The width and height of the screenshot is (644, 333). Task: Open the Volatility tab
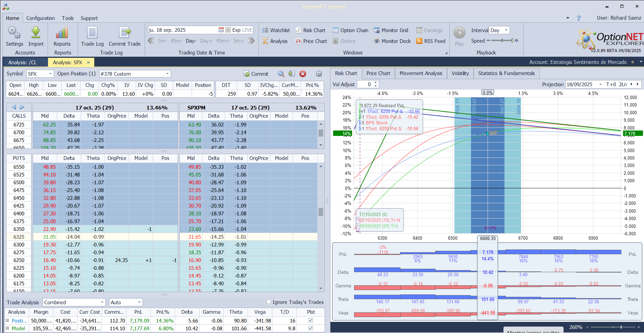(460, 73)
